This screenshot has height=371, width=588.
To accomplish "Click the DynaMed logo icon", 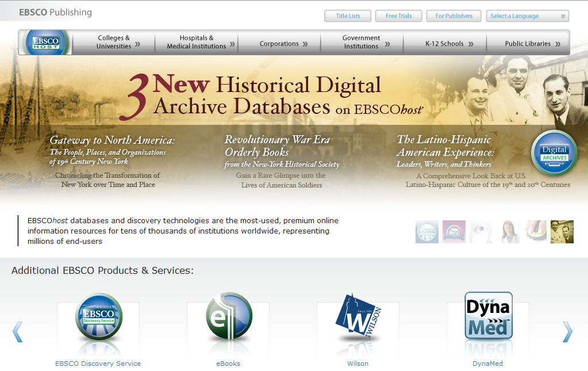I will (489, 315).
